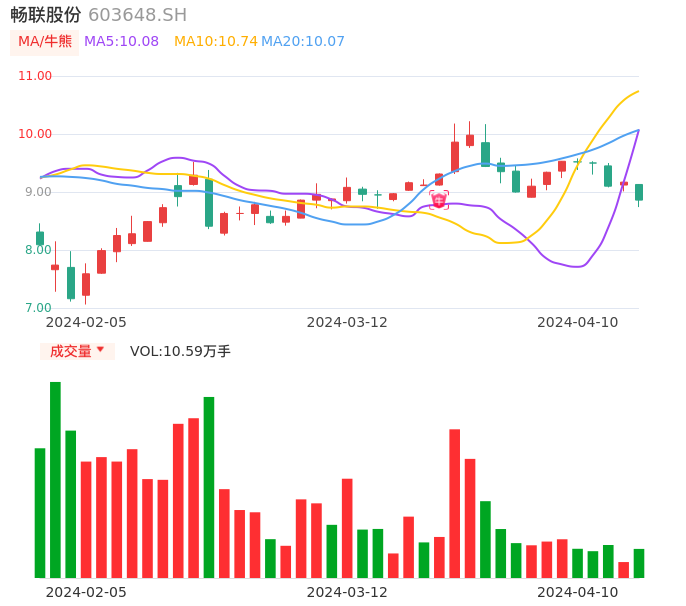
Task: Click the pink bull (牛) marker icon
Action: (439, 201)
